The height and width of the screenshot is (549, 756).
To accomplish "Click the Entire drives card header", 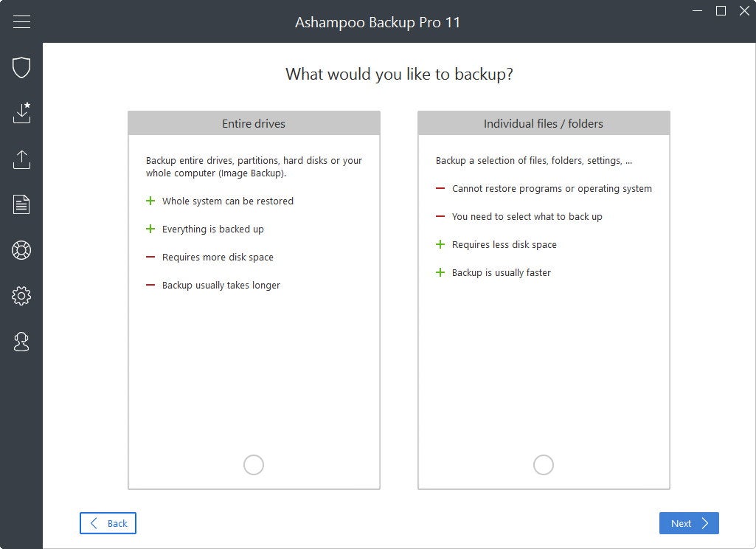I will [x=254, y=123].
